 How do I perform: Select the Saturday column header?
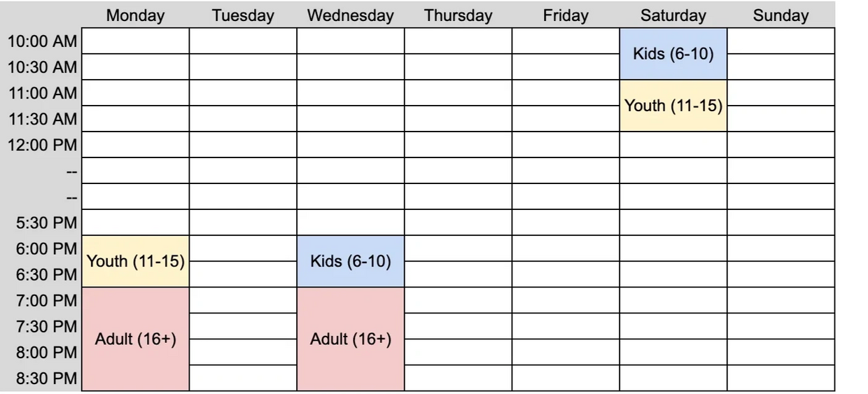tap(673, 15)
